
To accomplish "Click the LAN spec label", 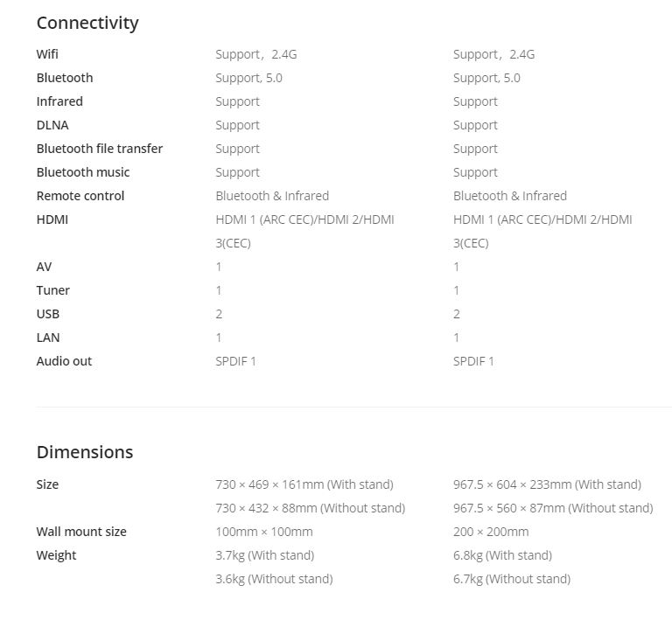I will click(48, 338).
